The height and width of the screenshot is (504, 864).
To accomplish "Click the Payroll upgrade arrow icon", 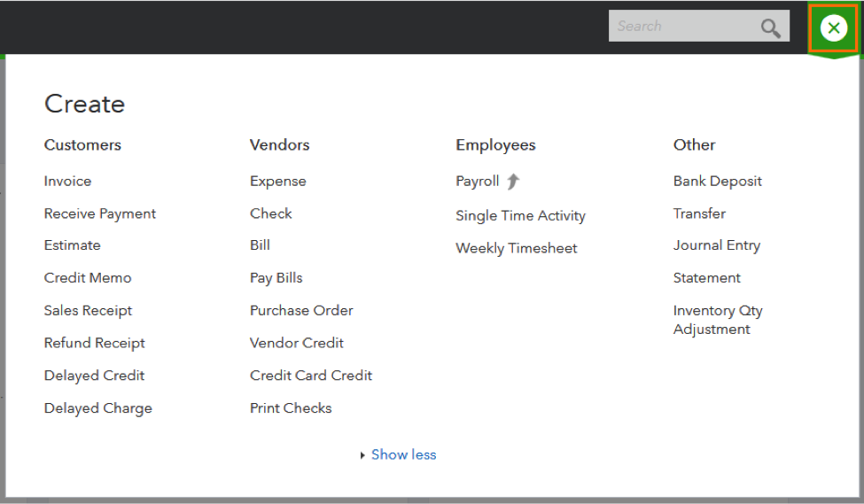I will click(x=513, y=182).
